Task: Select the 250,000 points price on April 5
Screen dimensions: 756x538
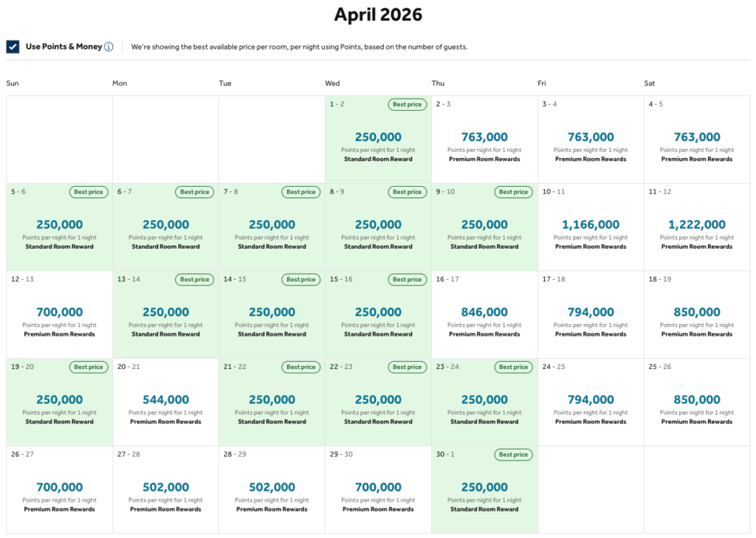Action: (x=59, y=224)
